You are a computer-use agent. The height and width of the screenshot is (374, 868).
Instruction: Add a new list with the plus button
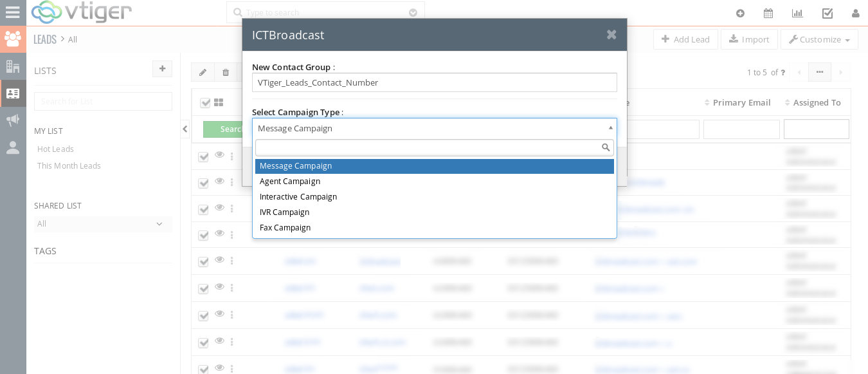[162, 69]
